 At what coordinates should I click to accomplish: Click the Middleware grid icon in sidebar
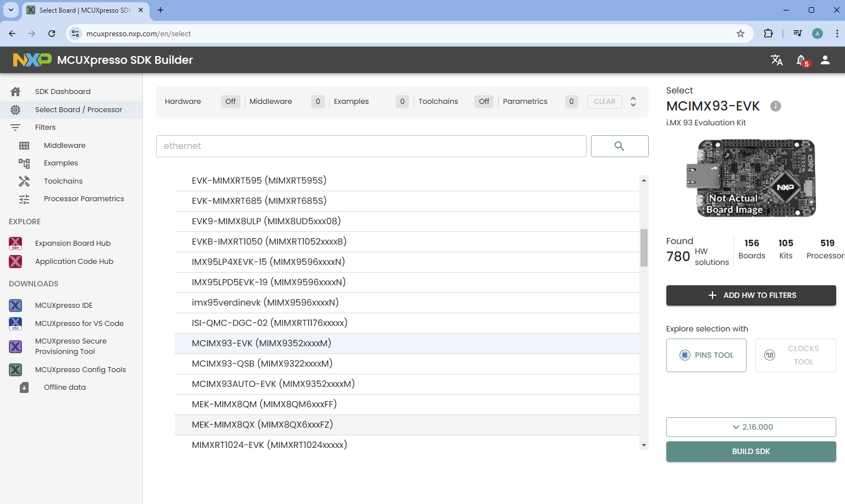coord(24,145)
